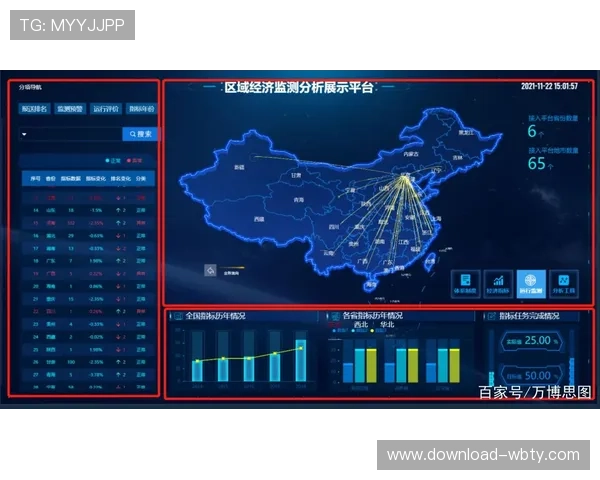Click the down arrow in the 西藏 row
The width and height of the screenshot is (600, 480).
(x=118, y=337)
